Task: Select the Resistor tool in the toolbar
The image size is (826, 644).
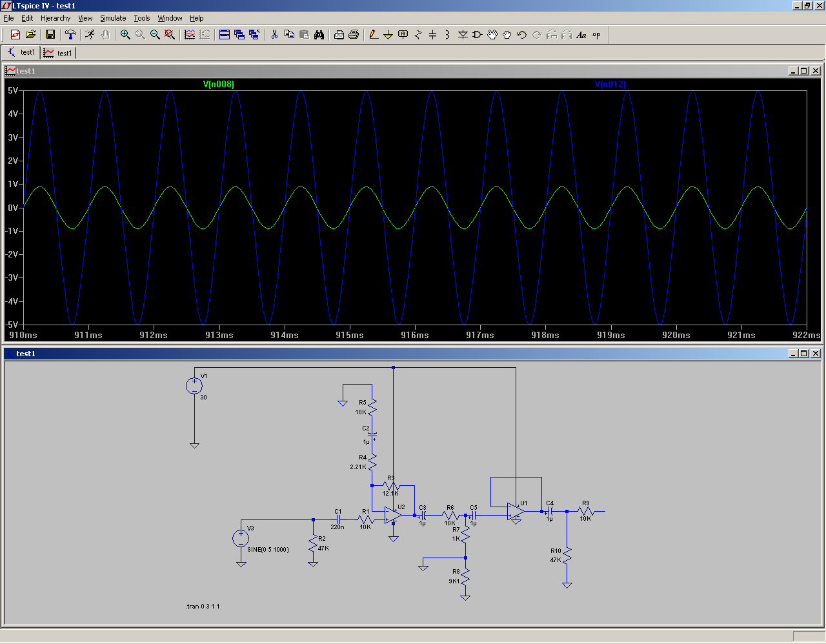Action: tap(418, 35)
